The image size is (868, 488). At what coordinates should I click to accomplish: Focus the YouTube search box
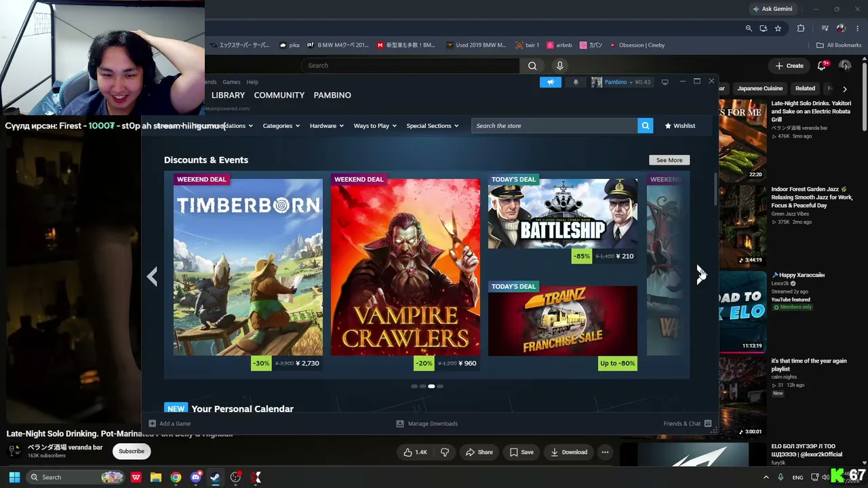pos(410,66)
